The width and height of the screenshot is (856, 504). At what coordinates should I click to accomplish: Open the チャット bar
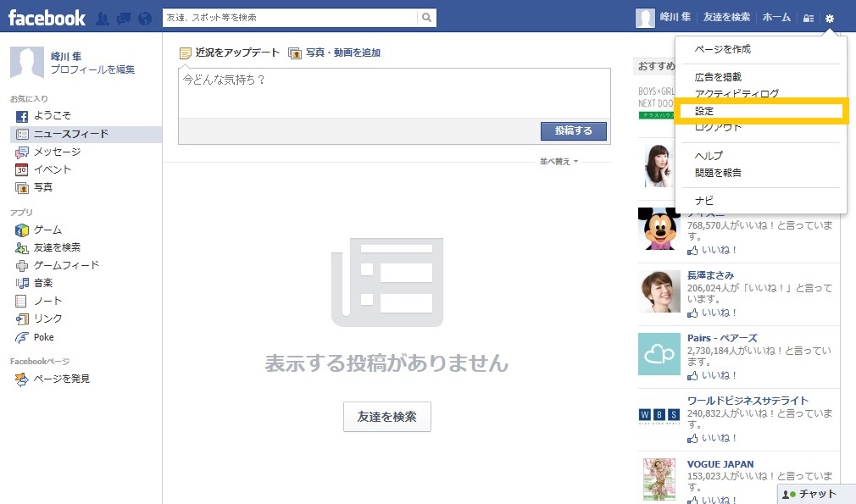[x=816, y=494]
